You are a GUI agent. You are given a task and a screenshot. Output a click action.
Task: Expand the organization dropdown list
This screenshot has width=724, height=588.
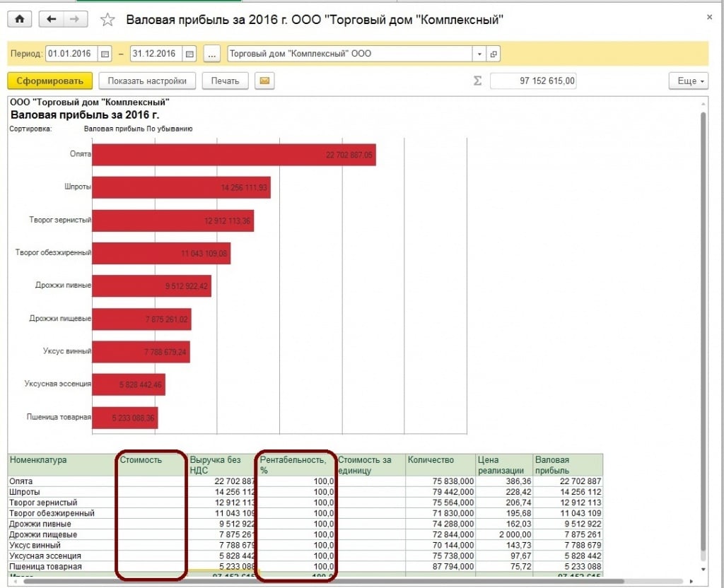[479, 54]
